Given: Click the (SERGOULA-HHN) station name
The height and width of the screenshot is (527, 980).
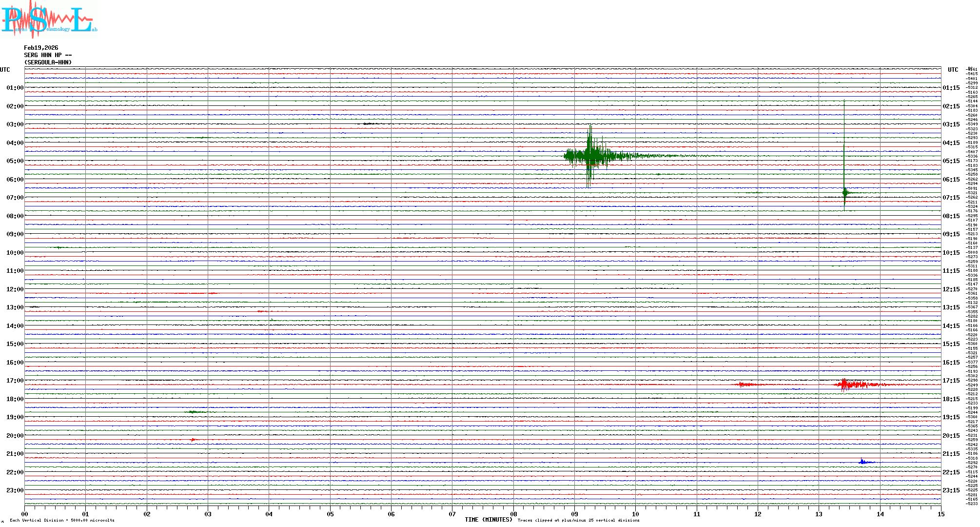Looking at the screenshot, I should click(x=48, y=62).
